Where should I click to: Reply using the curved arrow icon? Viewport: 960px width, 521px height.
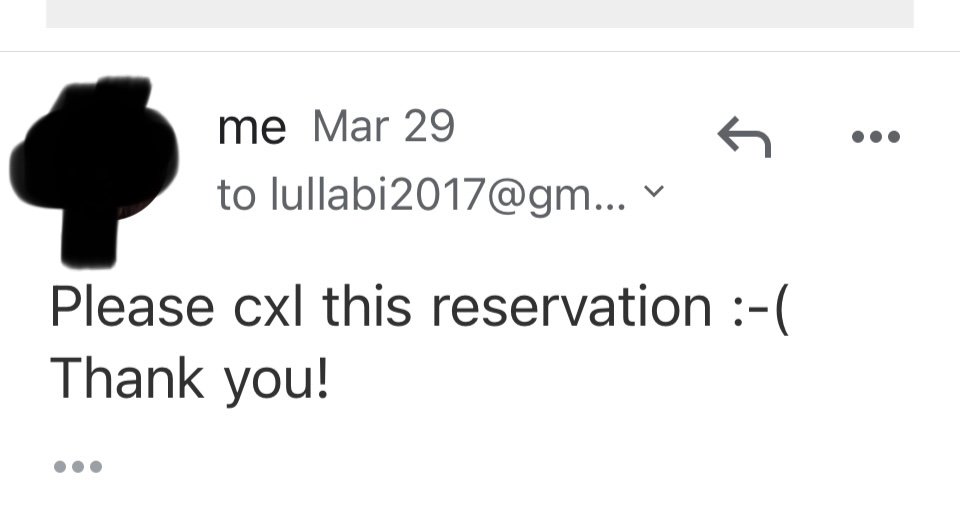coord(745,137)
